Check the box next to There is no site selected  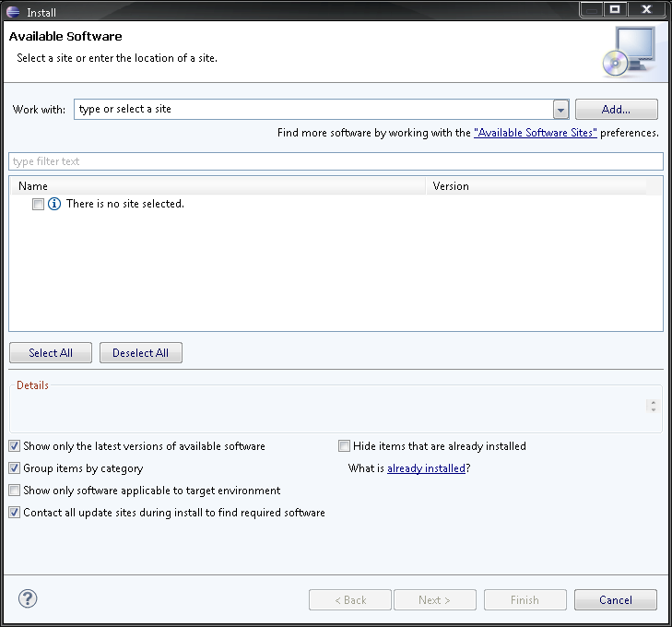[x=38, y=204]
